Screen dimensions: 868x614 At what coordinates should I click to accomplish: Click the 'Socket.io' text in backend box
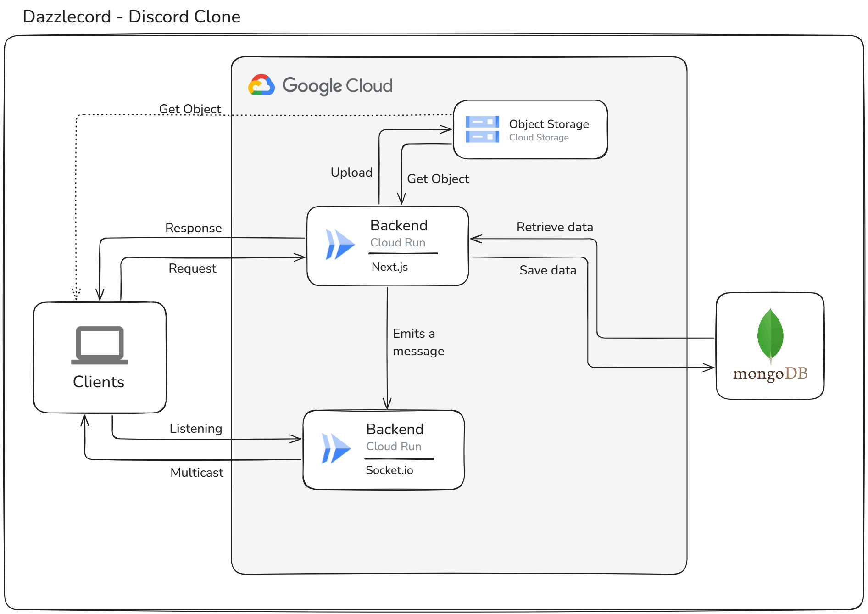tap(389, 470)
